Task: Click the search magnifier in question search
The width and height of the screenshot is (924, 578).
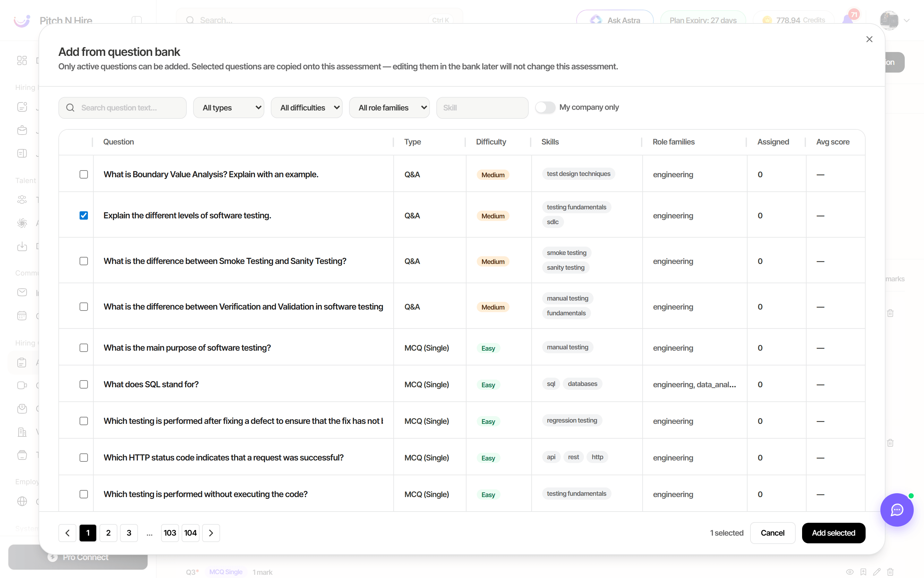Action: point(70,108)
